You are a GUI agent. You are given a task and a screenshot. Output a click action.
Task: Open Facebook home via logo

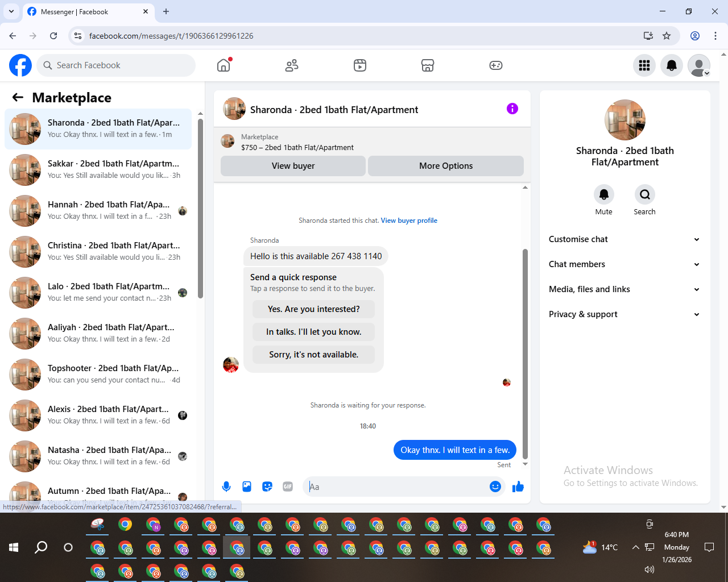(20, 65)
